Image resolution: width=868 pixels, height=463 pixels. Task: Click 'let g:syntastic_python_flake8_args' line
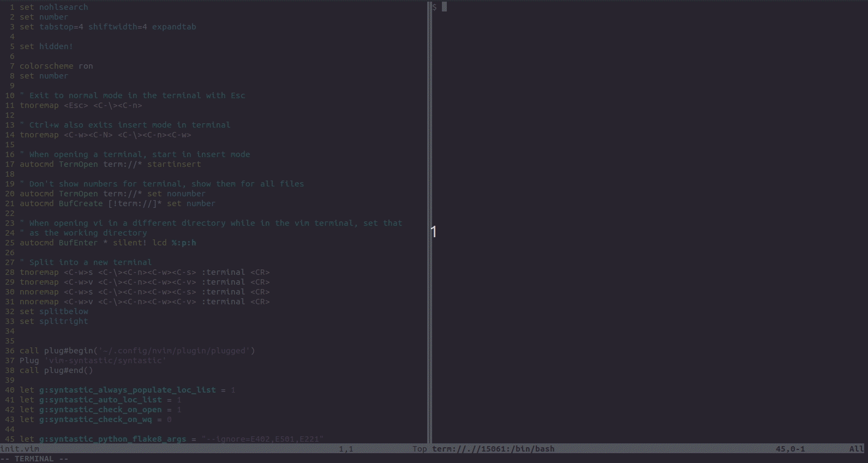[171, 439]
